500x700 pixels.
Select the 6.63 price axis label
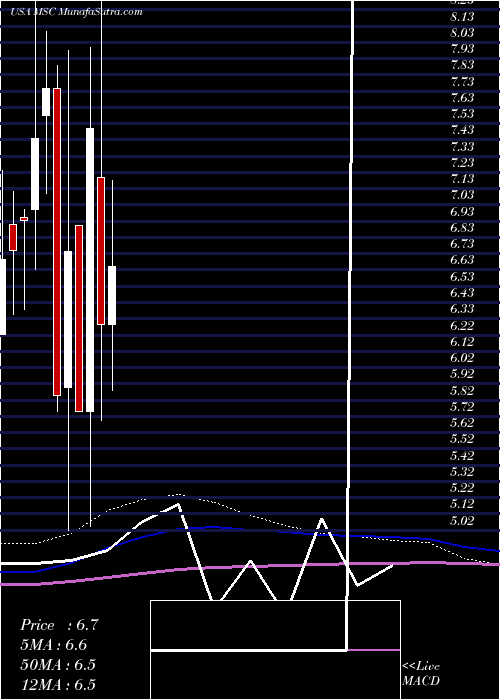[463, 260]
